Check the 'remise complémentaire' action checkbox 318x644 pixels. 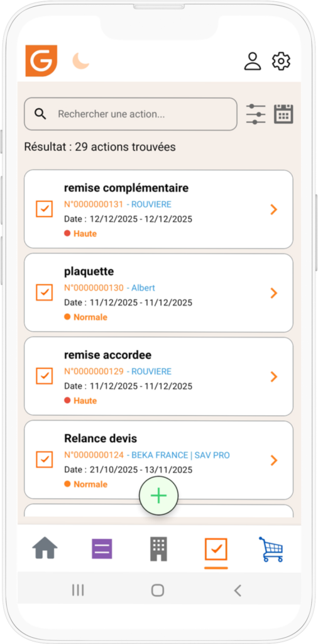pos(45,209)
